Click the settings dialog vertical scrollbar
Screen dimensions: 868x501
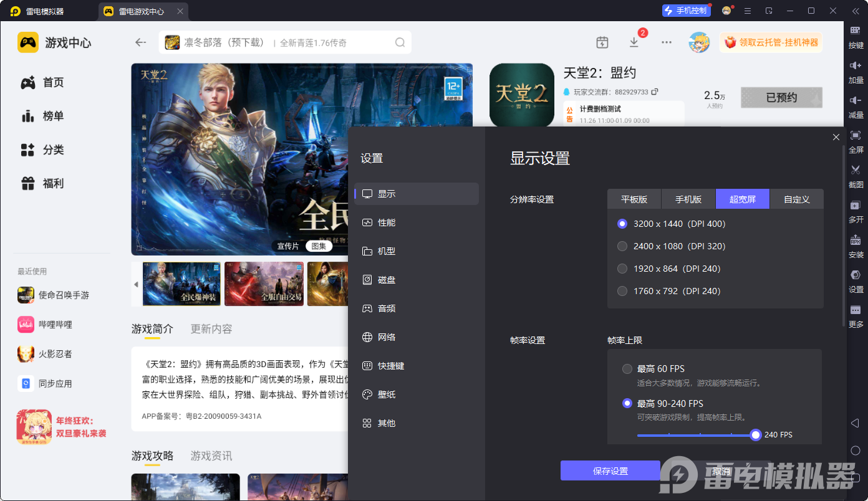click(x=844, y=237)
